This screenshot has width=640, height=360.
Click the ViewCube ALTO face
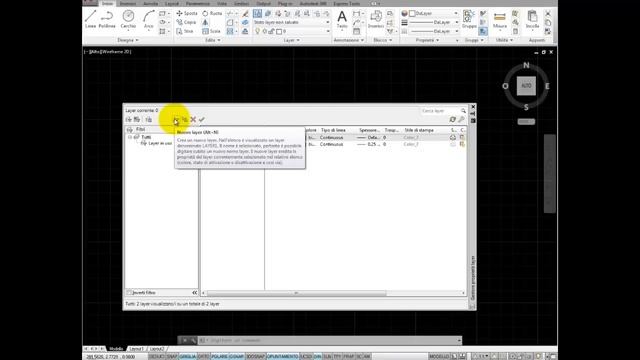click(526, 86)
